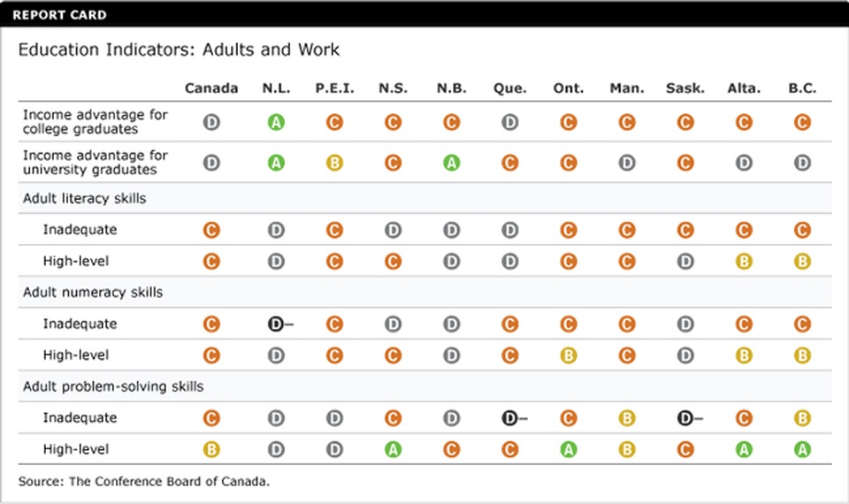Select N.B.'s A grade for university graduates income
This screenshot has height=504, width=849.
pos(451,163)
